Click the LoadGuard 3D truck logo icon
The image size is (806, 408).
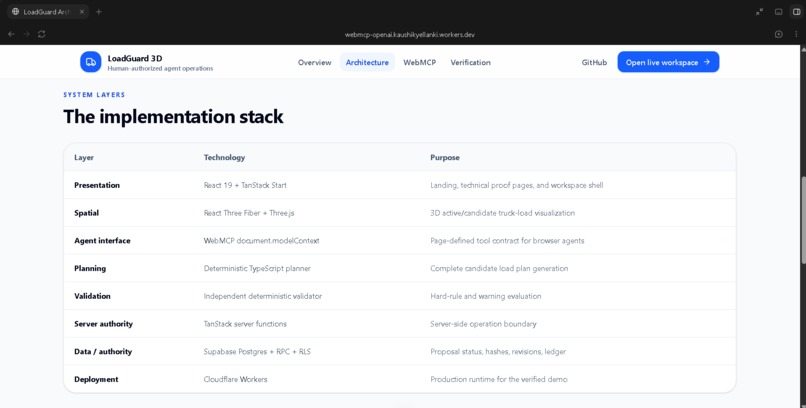tap(90, 62)
